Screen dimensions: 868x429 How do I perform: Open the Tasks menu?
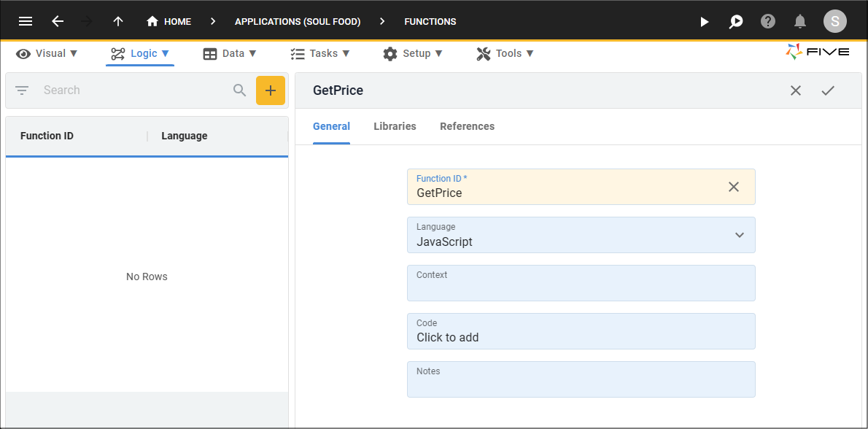320,54
